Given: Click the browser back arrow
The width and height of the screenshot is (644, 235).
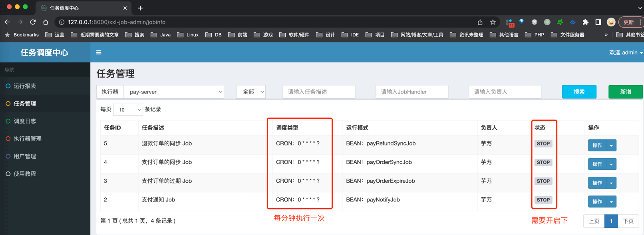Looking at the screenshot, I should (x=8, y=22).
